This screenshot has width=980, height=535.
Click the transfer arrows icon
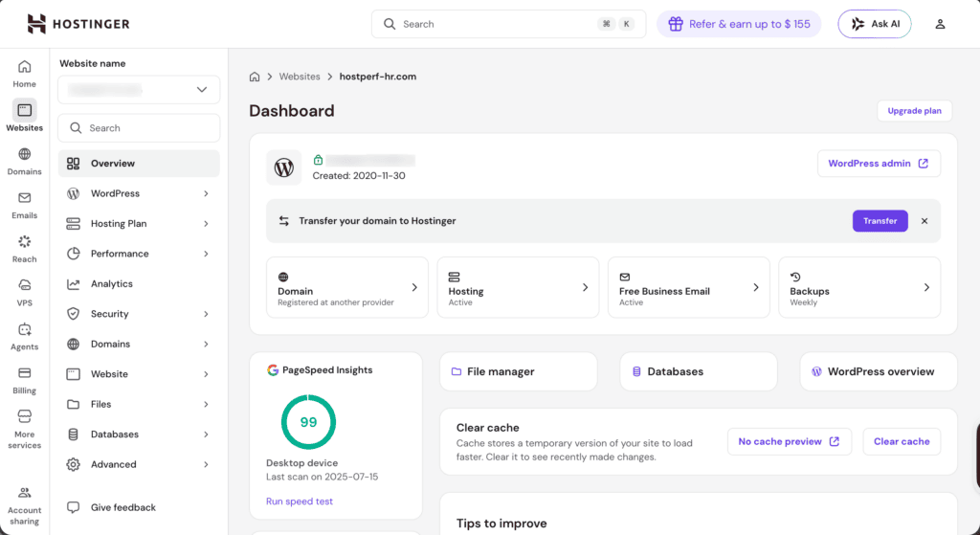coord(283,221)
